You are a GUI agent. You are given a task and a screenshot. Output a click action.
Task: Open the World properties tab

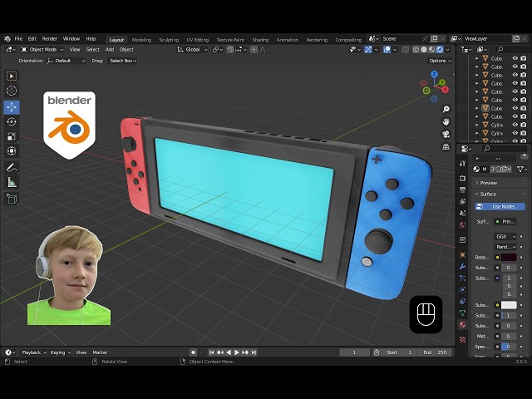(462, 225)
